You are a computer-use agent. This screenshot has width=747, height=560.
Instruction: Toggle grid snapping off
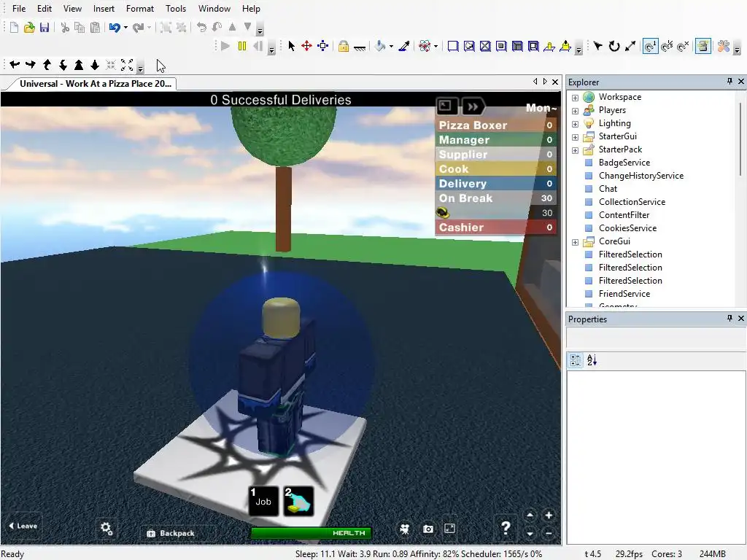point(683,46)
